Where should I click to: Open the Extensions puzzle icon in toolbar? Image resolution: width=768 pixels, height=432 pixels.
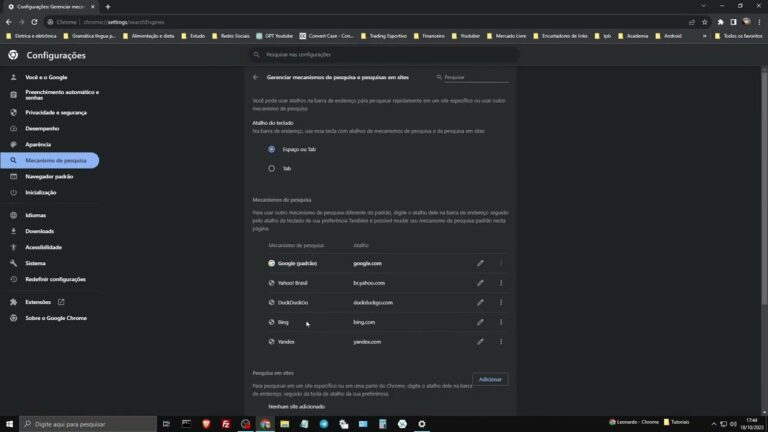tap(720, 22)
